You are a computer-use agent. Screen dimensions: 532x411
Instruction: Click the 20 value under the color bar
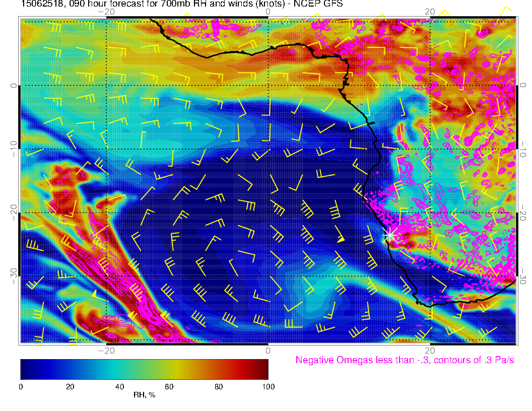coord(70,386)
